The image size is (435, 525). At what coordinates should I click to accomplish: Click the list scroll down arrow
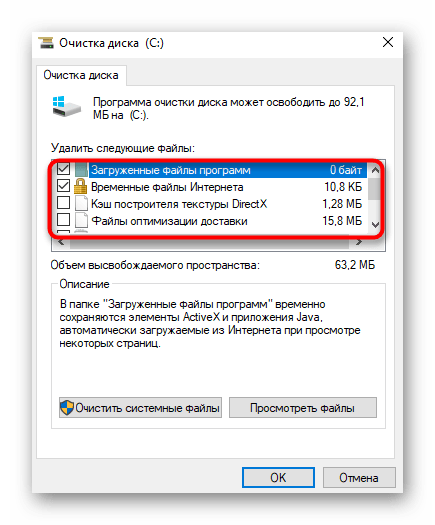click(x=375, y=224)
